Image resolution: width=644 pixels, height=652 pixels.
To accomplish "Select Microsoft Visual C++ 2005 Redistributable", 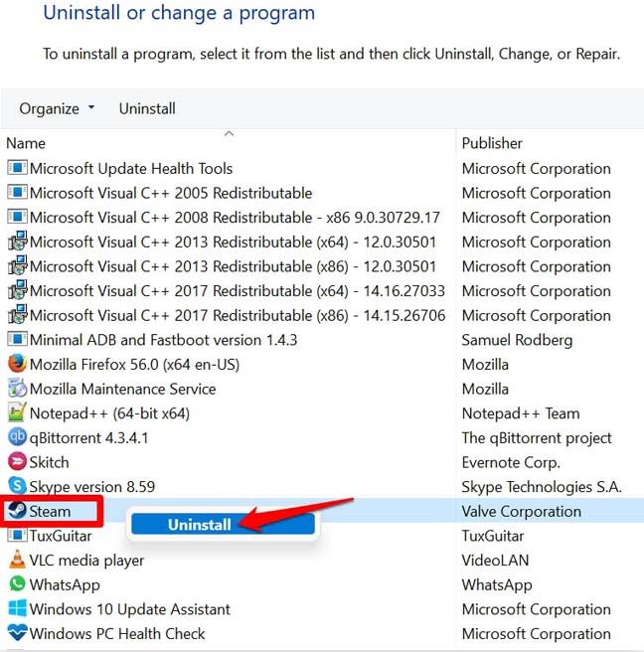I will pyautogui.click(x=171, y=193).
